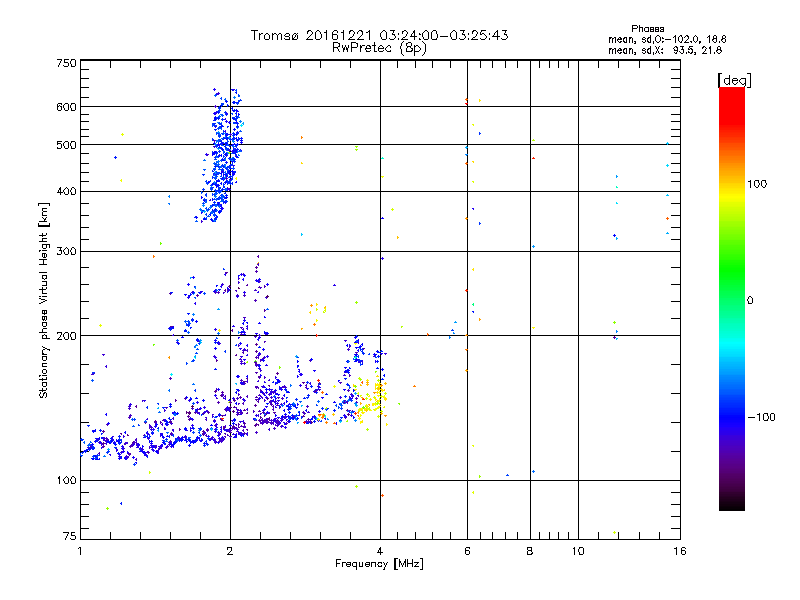Click the colorbar tick label '100'

[x=757, y=184]
